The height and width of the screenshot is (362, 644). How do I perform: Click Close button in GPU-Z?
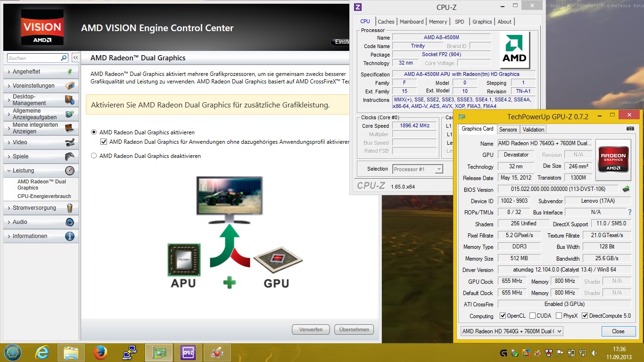tap(618, 331)
